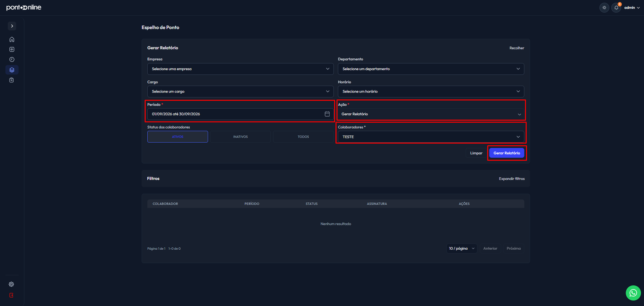Click the Nenhum resultado text

point(336,224)
